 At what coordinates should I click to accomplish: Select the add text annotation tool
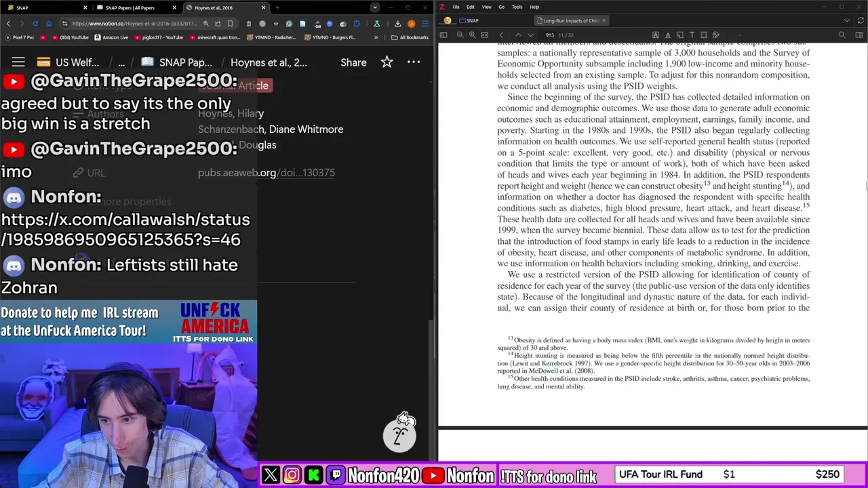(692, 35)
